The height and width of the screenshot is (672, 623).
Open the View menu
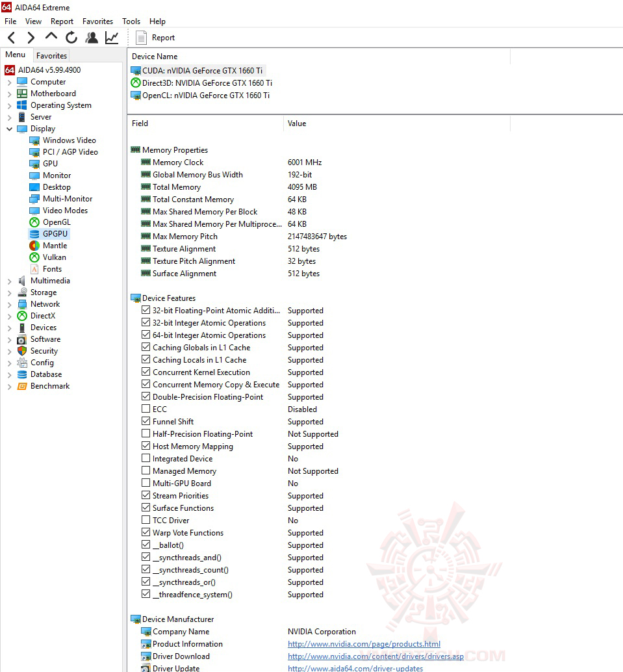(x=33, y=21)
